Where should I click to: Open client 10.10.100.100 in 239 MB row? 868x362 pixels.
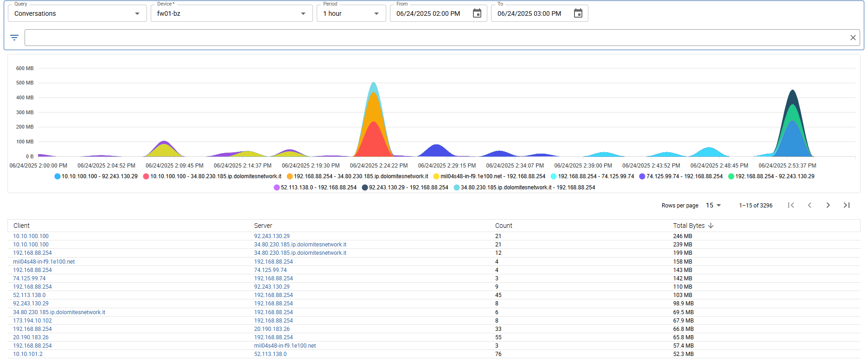pos(31,245)
